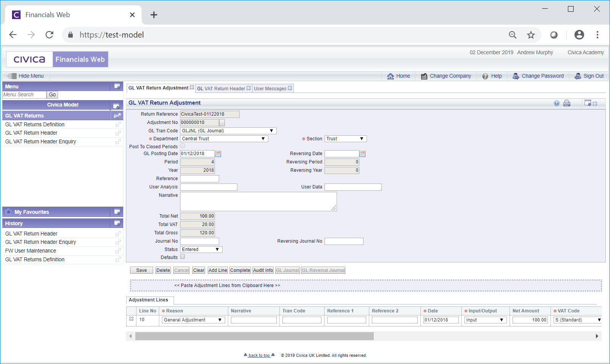Open GL VAT Return Header Enquiry menu popout icon
The width and height of the screenshot is (610, 364).
(118, 142)
